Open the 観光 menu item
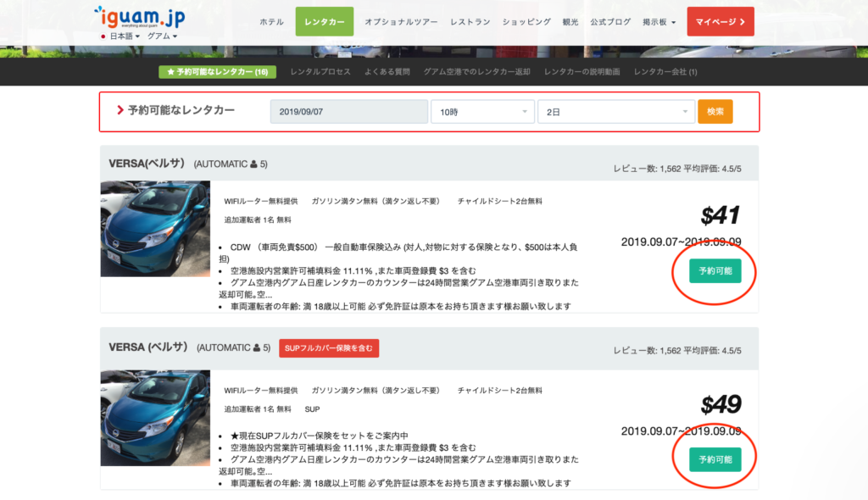 570,21
